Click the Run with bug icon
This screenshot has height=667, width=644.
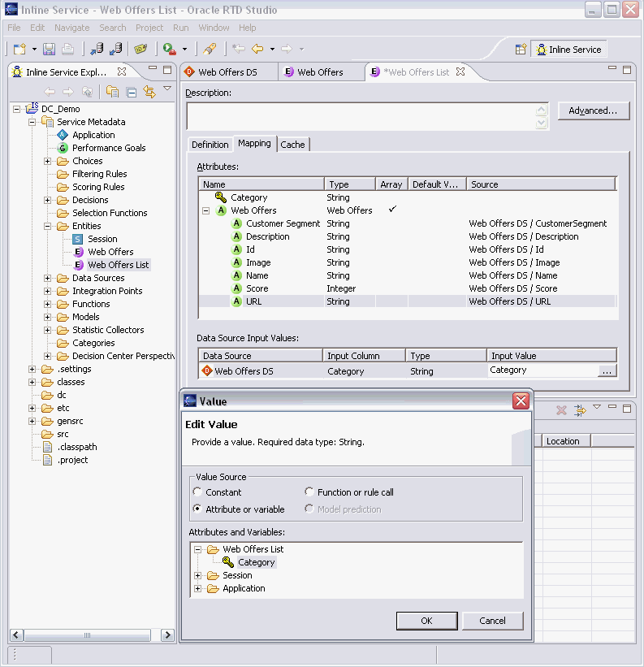(169, 49)
